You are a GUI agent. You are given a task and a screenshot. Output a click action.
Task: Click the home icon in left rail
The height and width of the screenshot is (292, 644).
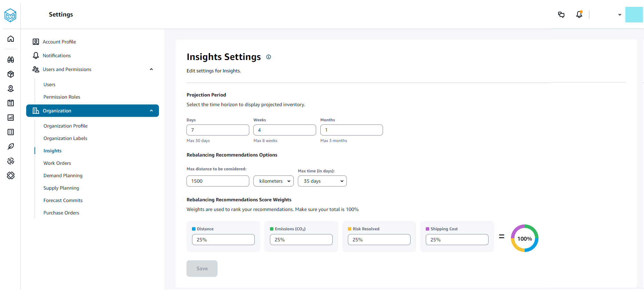tap(11, 39)
